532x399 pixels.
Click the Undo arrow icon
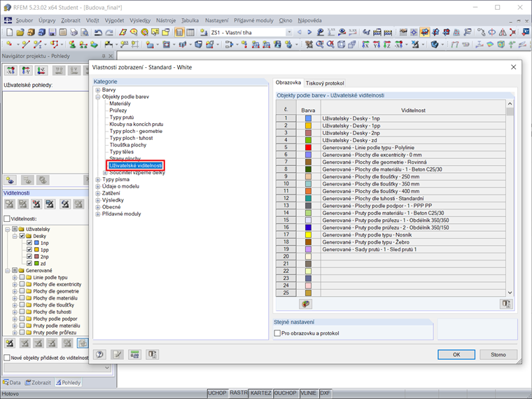click(x=99, y=33)
